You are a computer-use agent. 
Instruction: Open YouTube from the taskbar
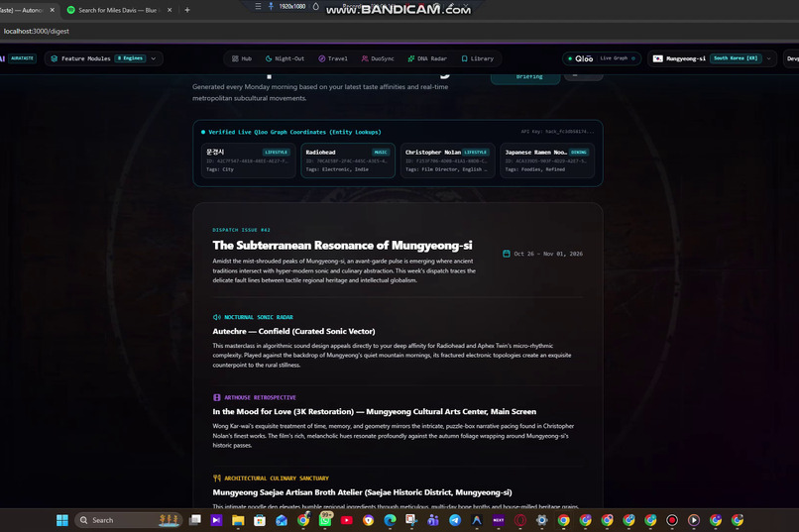(x=347, y=520)
